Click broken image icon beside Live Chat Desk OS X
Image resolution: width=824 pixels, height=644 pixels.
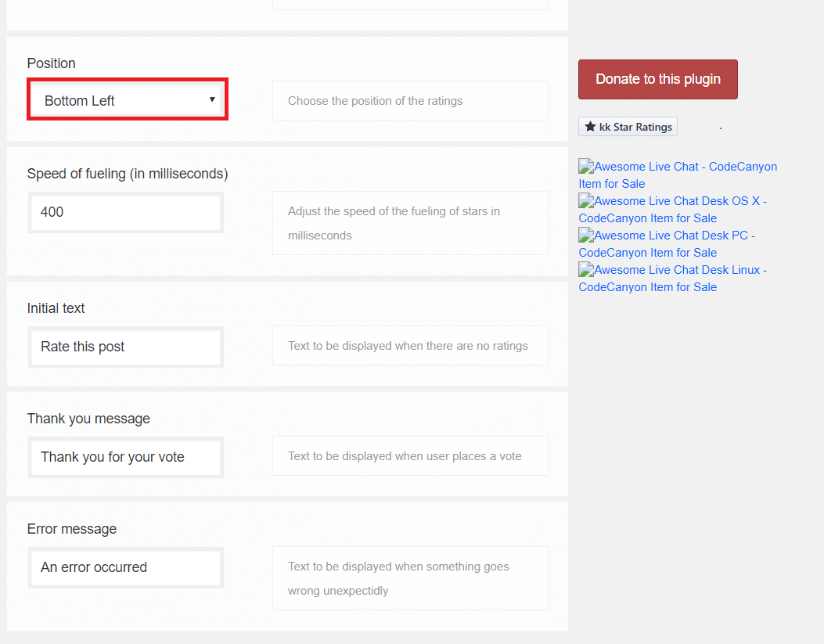(586, 200)
